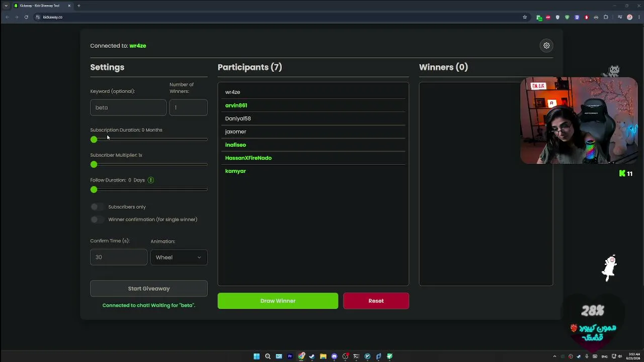Click the webcam overlay thumbnail
The image size is (644, 362).
[579, 121]
